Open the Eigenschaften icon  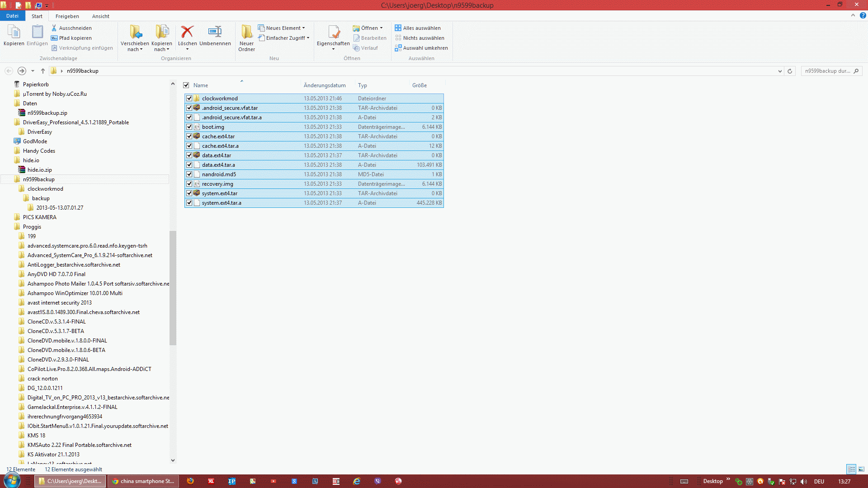[x=334, y=32]
